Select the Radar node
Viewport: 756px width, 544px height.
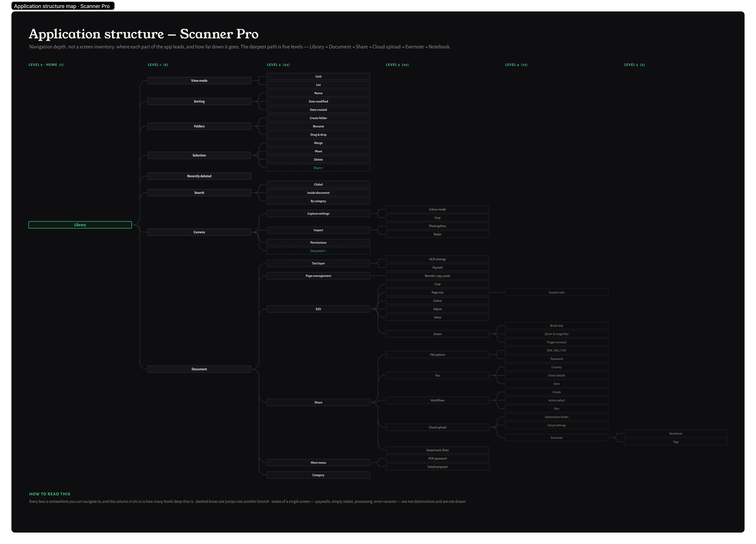[x=437, y=234]
